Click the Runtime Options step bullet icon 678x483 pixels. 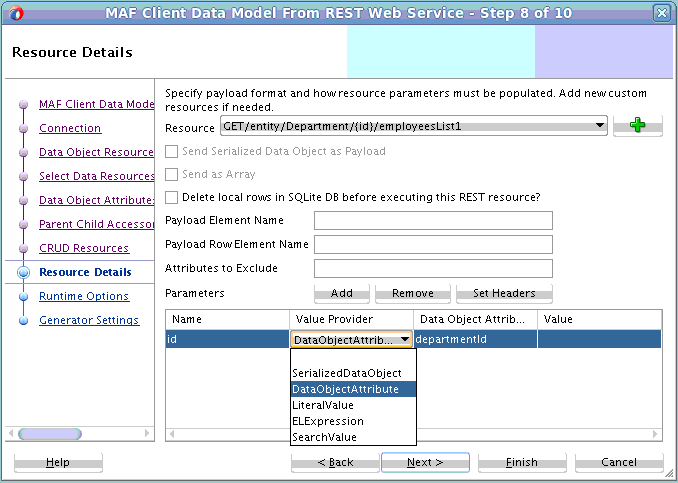[x=23, y=297]
